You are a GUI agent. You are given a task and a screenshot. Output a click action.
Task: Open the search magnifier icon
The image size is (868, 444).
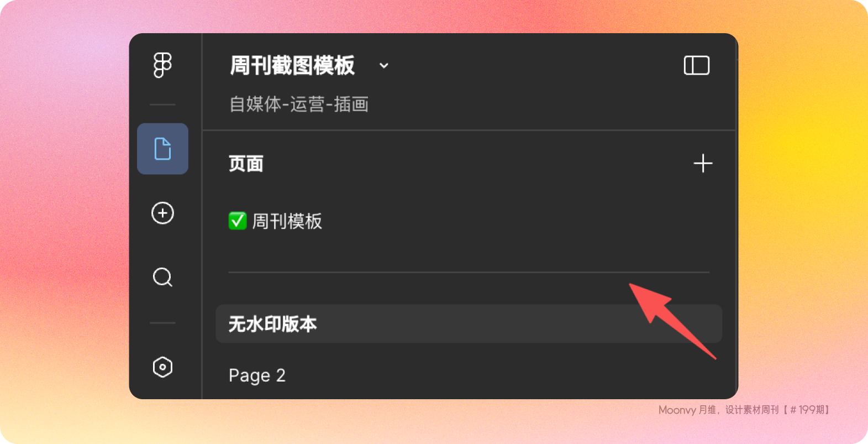click(162, 277)
